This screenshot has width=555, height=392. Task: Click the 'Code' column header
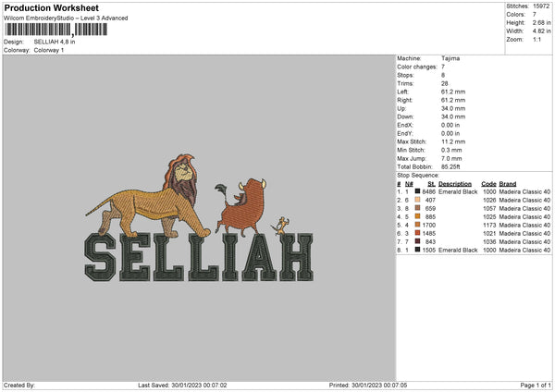tap(488, 184)
